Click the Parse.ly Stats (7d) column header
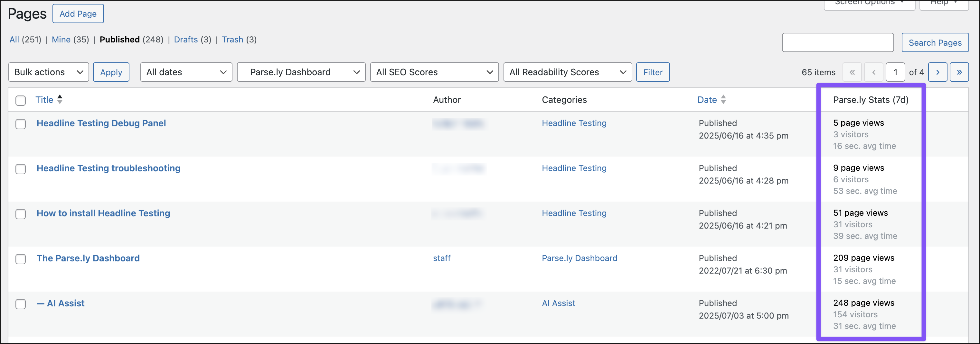 [871, 100]
